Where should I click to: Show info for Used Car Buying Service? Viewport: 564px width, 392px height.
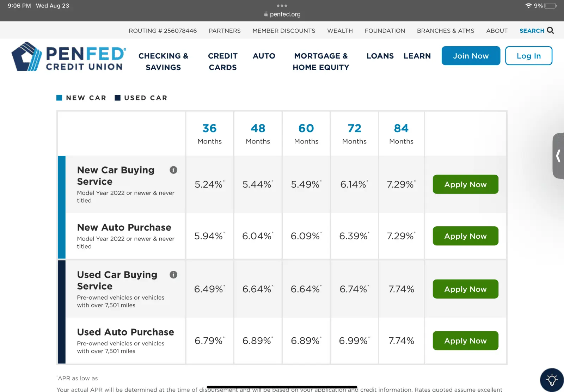tap(173, 275)
